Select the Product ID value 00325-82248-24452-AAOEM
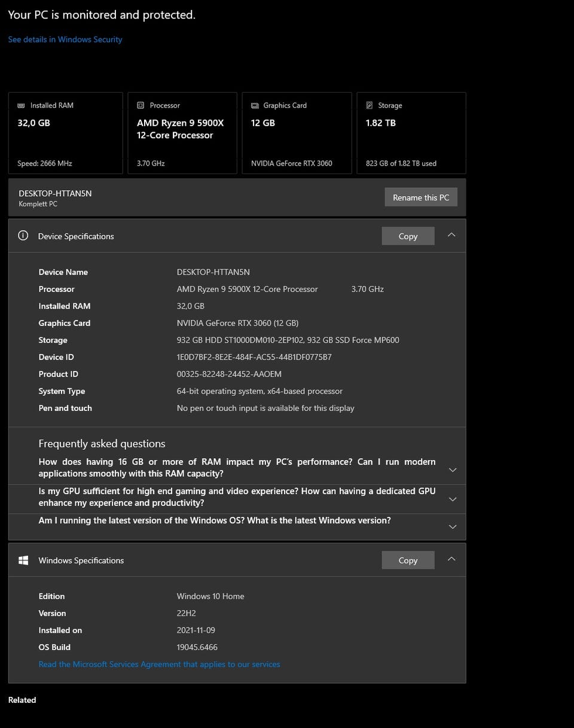This screenshot has height=728, width=574. [x=229, y=374]
